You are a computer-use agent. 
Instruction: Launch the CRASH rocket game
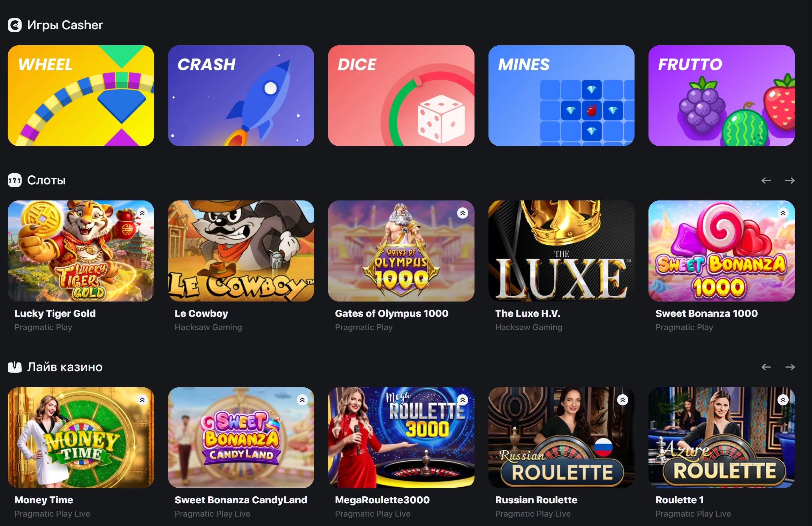click(241, 96)
